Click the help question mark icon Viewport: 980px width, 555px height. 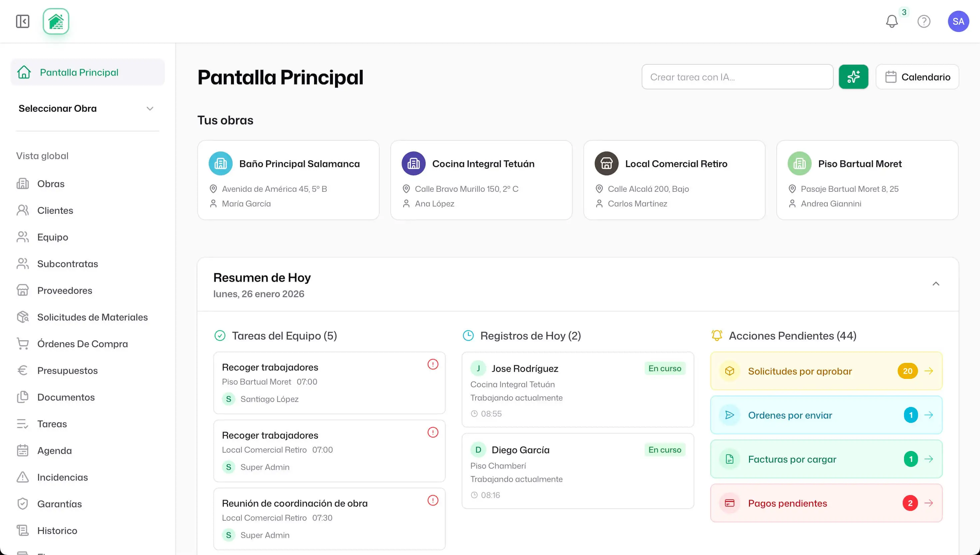tap(924, 21)
